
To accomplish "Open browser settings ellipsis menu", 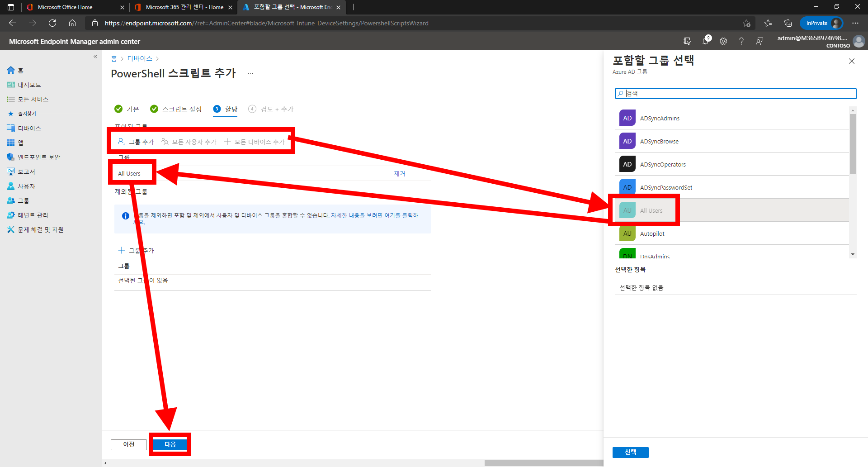I will click(855, 23).
